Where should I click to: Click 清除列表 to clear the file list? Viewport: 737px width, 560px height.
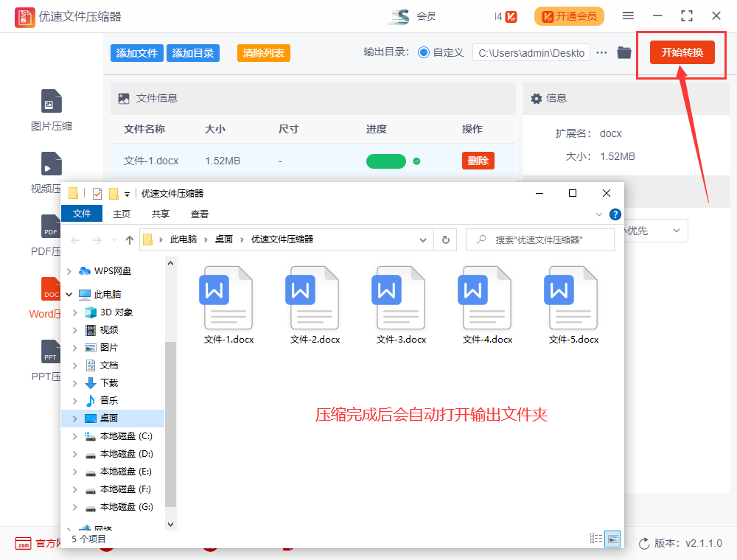click(263, 52)
